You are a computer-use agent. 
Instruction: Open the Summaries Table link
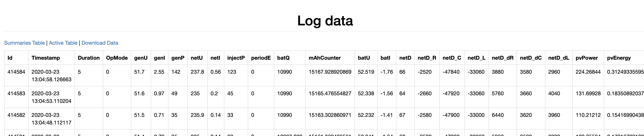24,43
